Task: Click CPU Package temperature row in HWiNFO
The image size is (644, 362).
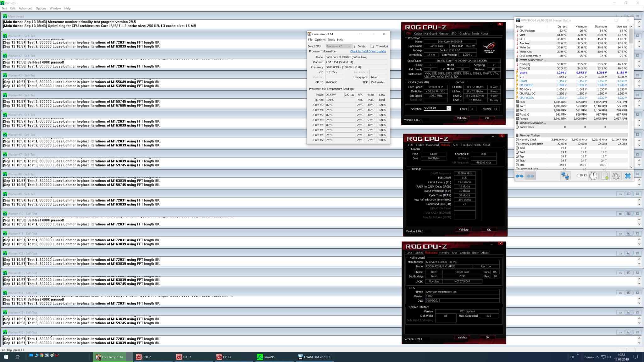Action: (572, 31)
